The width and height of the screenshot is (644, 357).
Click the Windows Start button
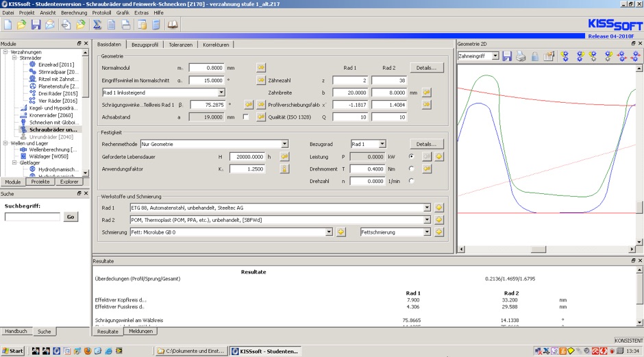(x=13, y=351)
